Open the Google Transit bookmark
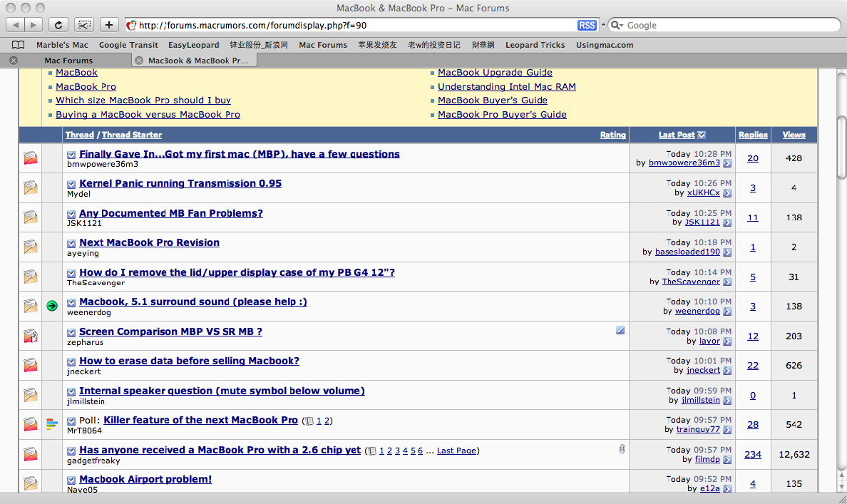This screenshot has height=504, width=847. (128, 45)
